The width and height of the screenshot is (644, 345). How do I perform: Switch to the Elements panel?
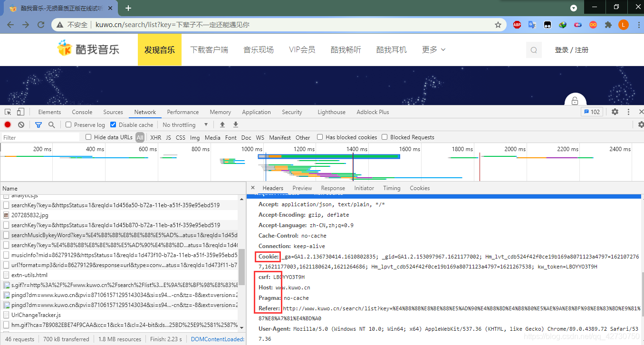tap(49, 112)
